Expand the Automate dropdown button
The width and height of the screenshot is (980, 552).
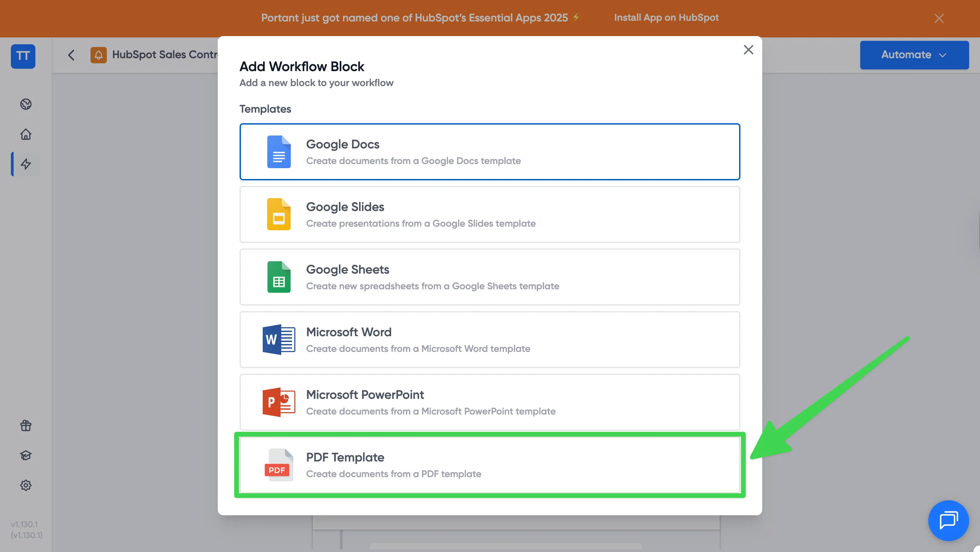914,55
